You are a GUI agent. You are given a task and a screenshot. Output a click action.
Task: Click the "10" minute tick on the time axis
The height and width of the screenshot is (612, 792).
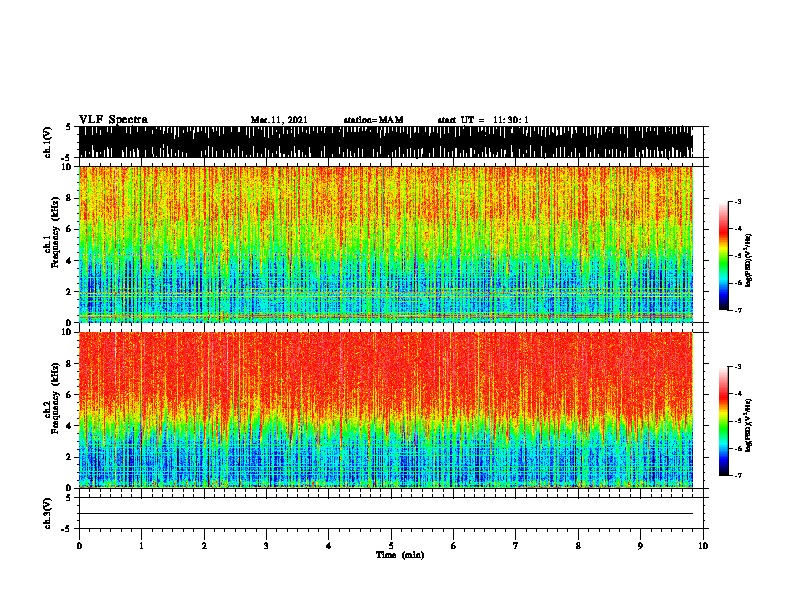(x=703, y=546)
